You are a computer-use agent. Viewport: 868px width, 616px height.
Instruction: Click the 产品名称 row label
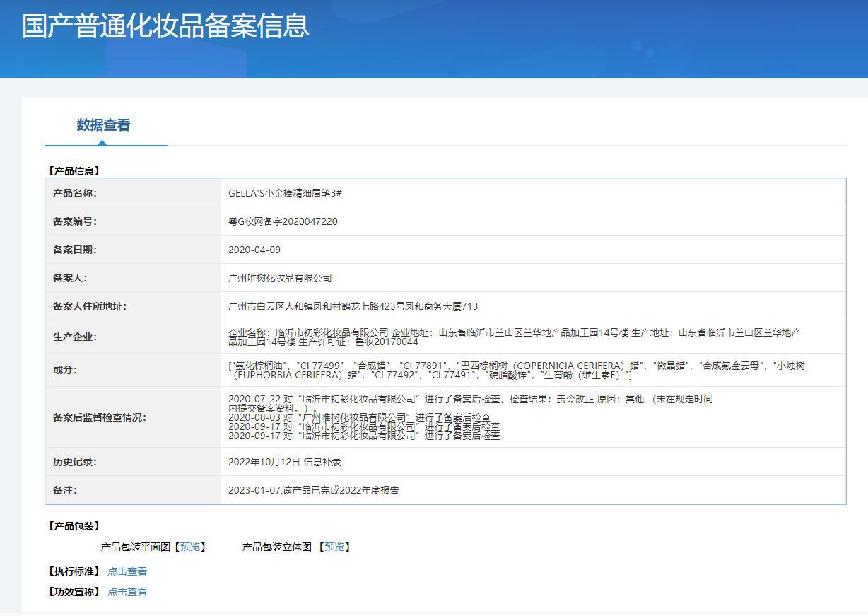(75, 193)
